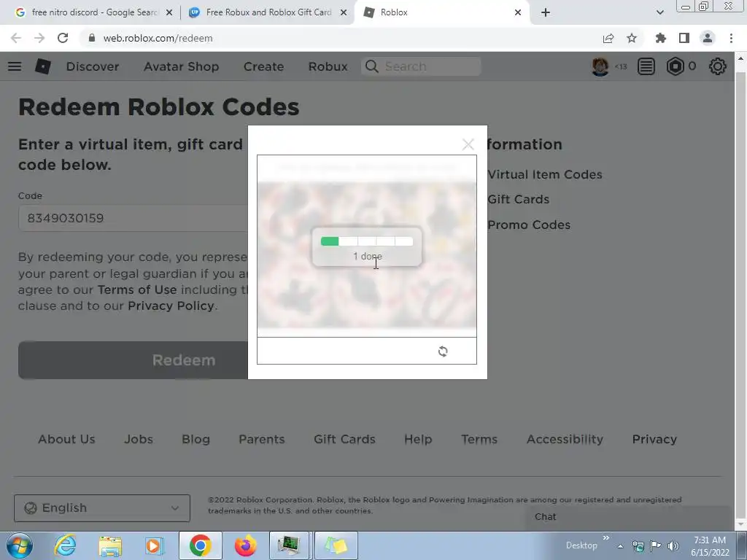This screenshot has width=747, height=560.
Task: Open the settings gear icon
Action: (718, 66)
